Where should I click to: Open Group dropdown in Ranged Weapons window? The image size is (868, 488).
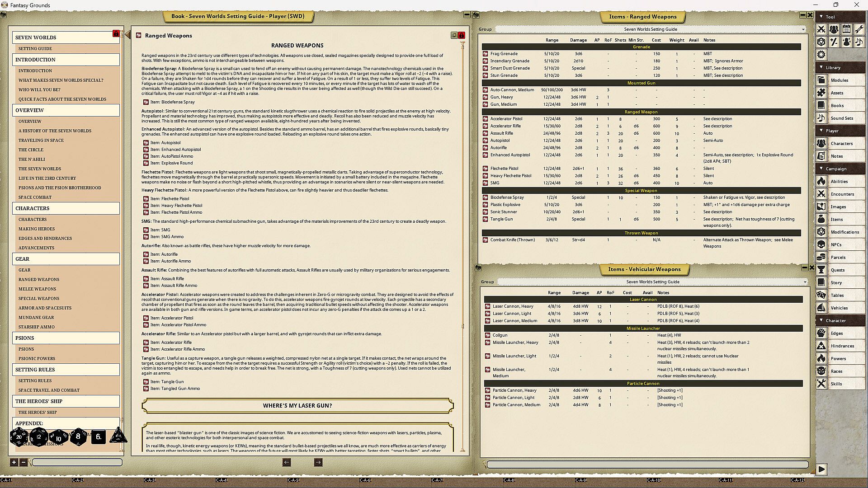coord(803,29)
